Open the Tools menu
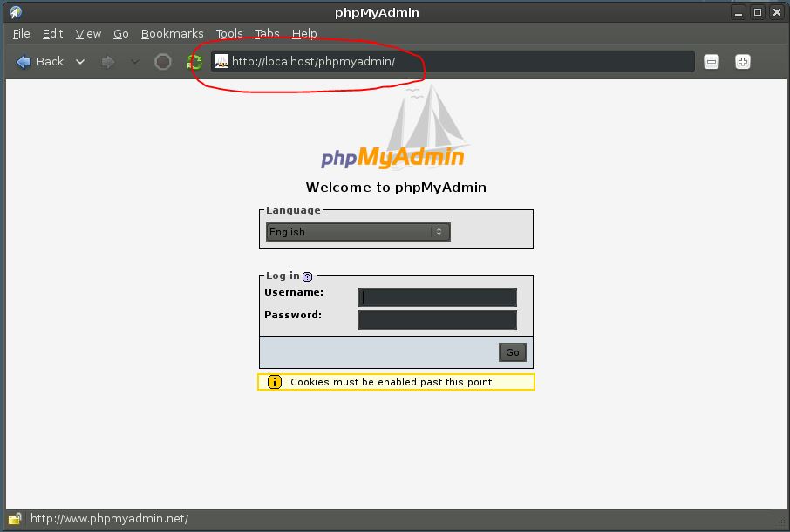The image size is (790, 532). (229, 34)
